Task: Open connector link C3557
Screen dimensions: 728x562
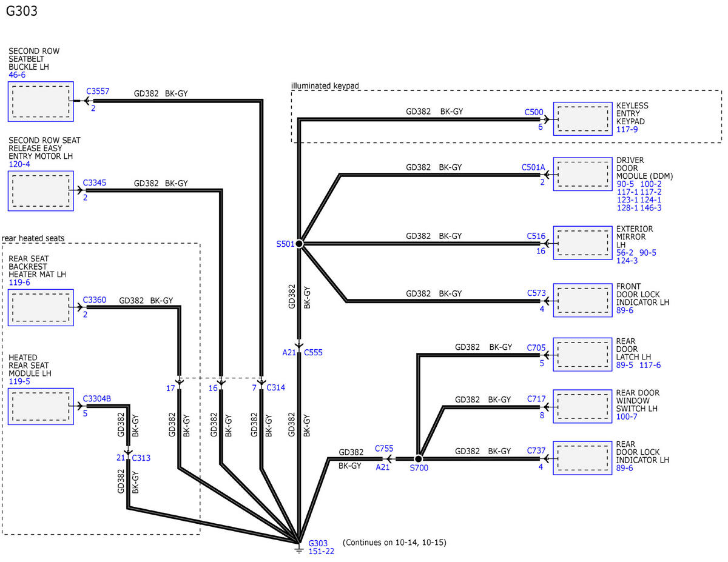Action: click(98, 92)
